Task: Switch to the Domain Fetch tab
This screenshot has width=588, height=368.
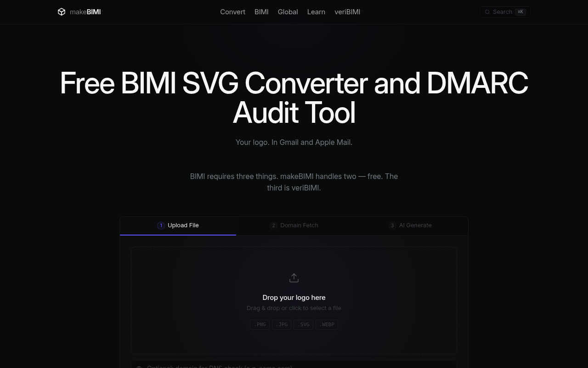Action: (x=294, y=226)
